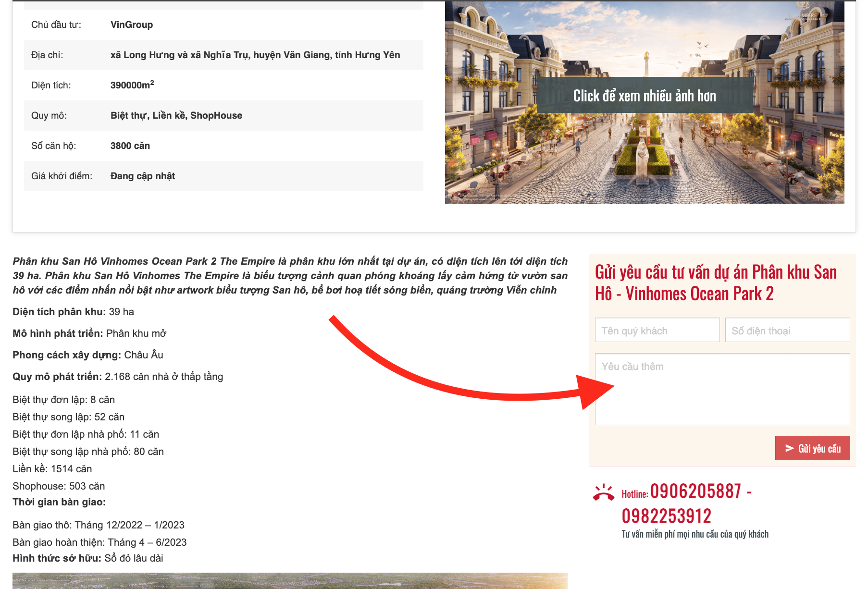Submit form with 'Gửi yêu cầu' button
The width and height of the screenshot is (868, 589).
(x=812, y=448)
